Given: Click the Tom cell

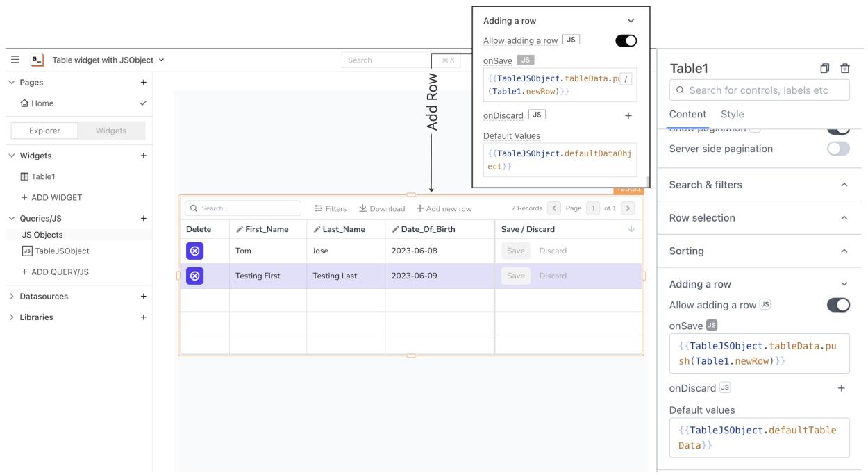Looking at the screenshot, I should [x=268, y=251].
